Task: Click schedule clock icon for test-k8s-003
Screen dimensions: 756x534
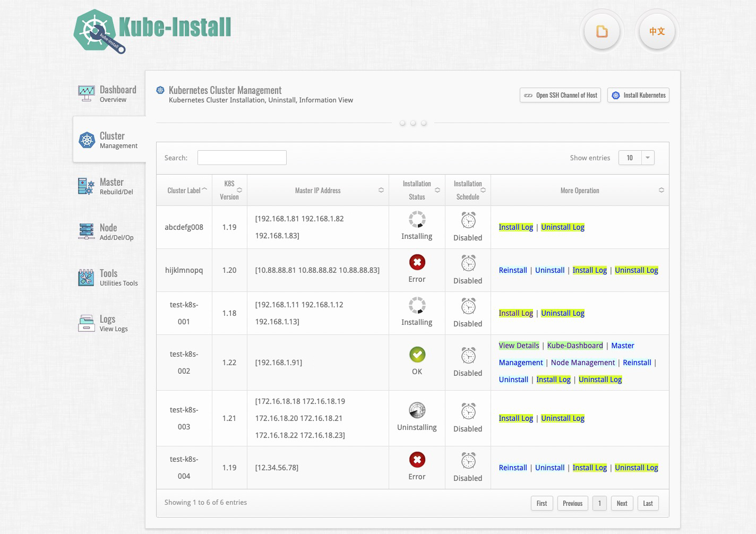Action: click(468, 411)
